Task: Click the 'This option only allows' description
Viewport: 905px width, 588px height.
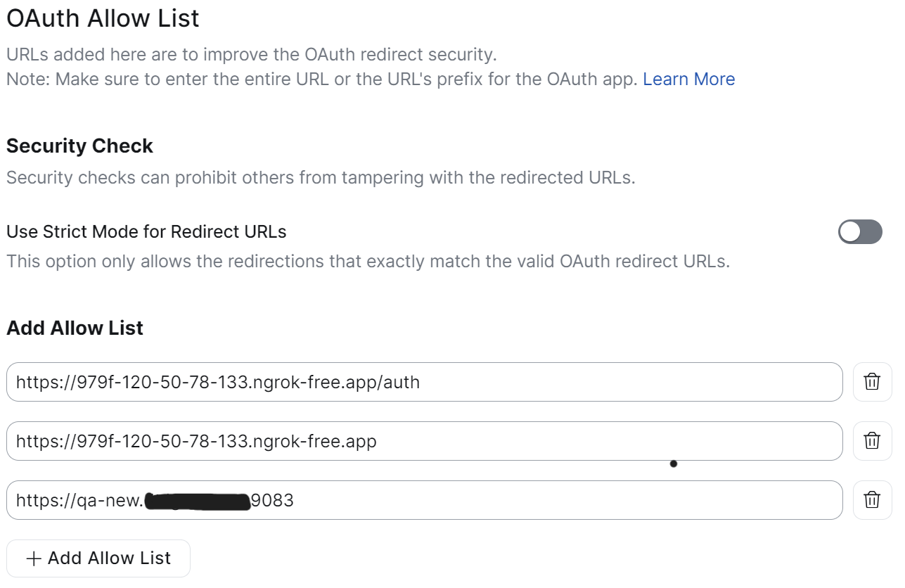Action: (368, 262)
